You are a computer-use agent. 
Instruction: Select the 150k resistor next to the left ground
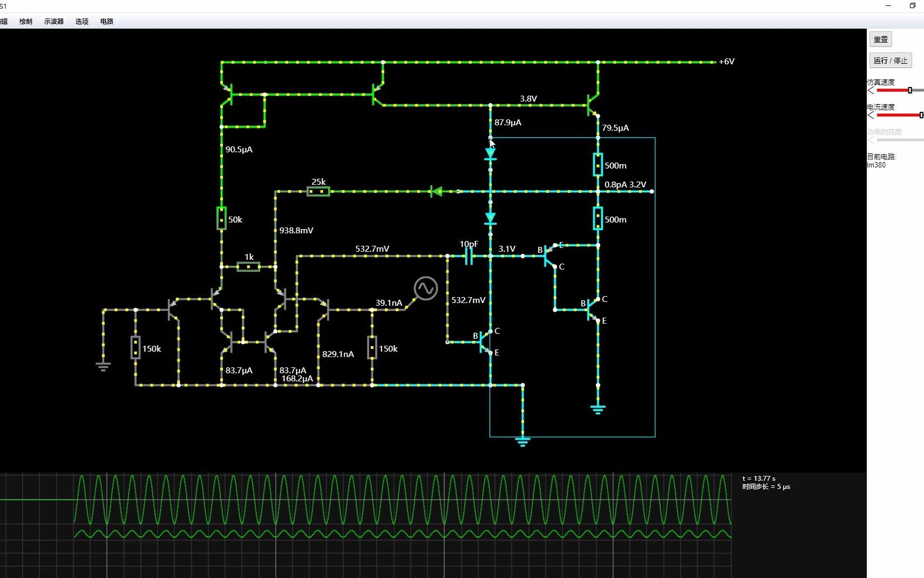click(x=135, y=348)
